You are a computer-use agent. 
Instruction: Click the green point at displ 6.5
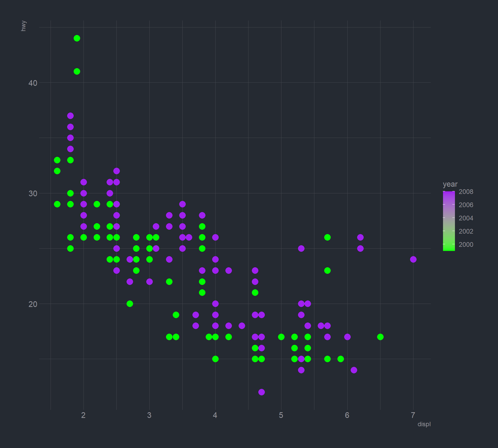(x=380, y=337)
